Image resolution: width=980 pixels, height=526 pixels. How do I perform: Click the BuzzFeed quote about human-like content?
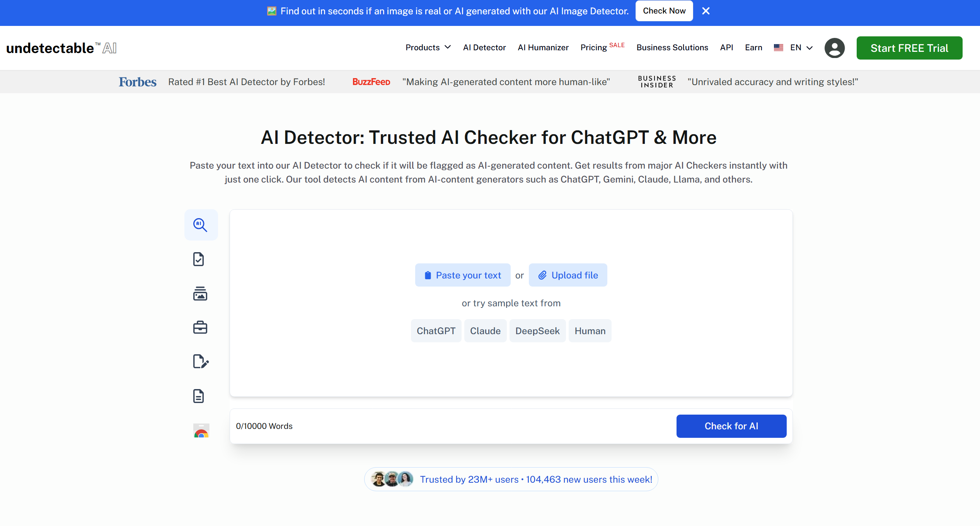pos(506,82)
